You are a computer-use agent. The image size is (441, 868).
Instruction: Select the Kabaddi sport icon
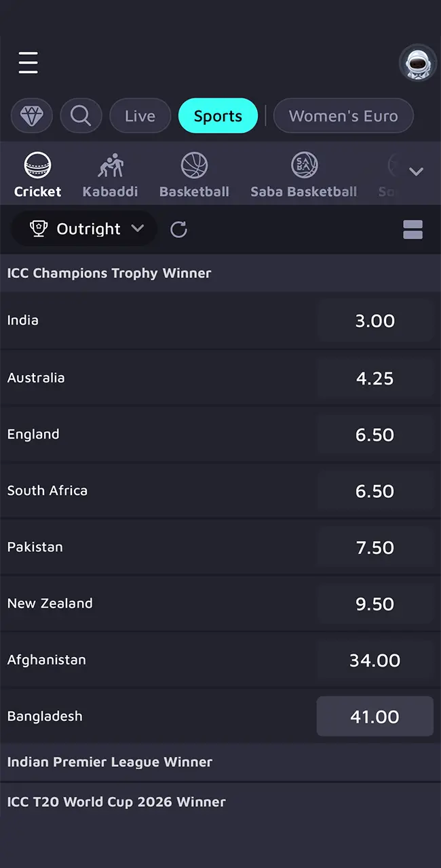110,174
